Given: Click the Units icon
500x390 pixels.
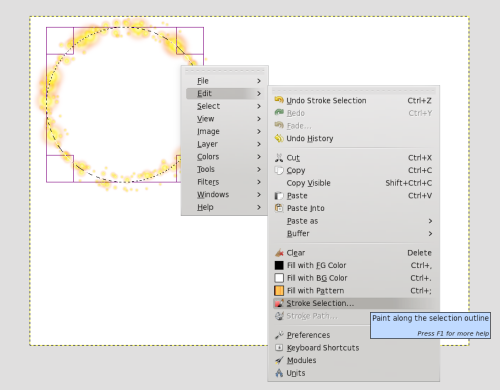Looking at the screenshot, I should point(279,373).
